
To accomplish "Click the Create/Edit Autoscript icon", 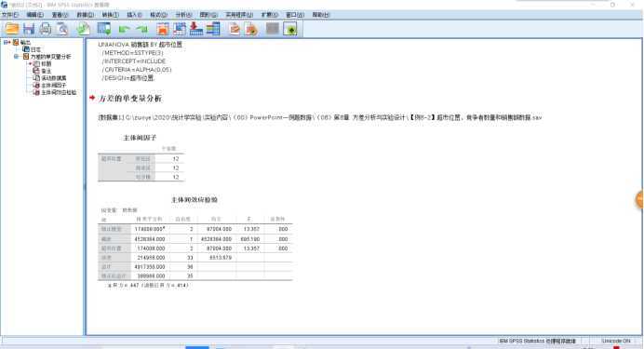I will coord(235,29).
